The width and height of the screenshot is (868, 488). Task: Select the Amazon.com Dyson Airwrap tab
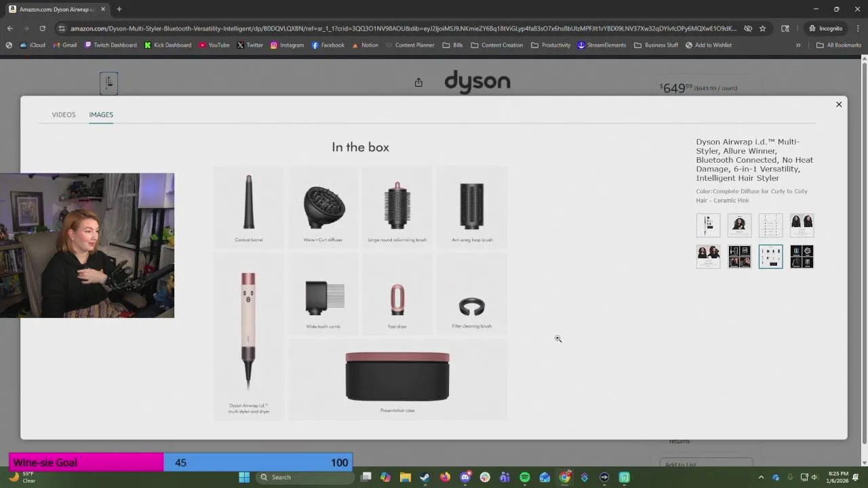[x=57, y=9]
